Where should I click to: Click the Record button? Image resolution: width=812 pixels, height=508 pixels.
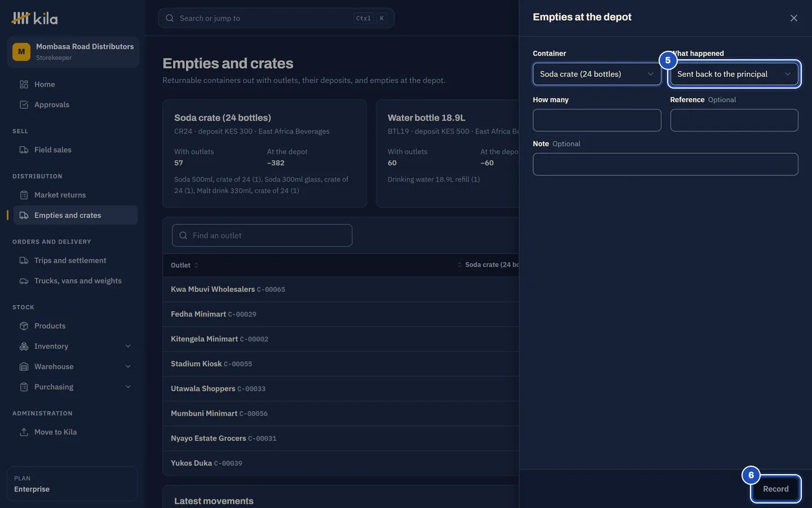pos(776,489)
